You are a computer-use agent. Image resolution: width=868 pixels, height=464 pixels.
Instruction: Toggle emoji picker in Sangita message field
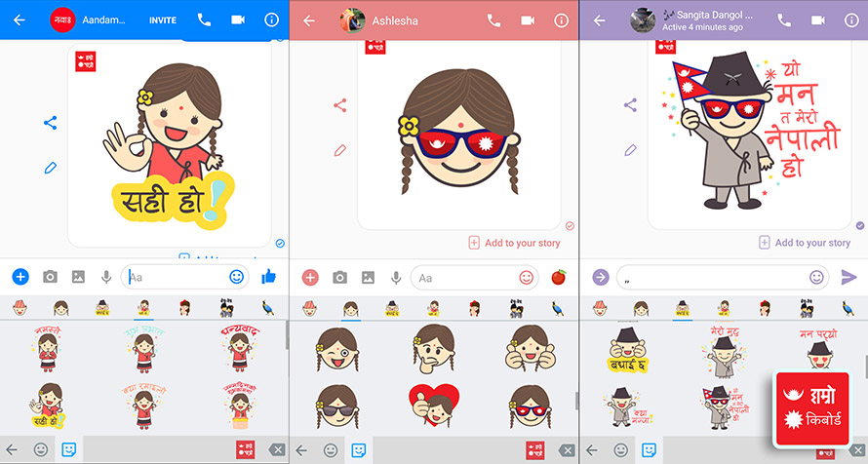816,277
